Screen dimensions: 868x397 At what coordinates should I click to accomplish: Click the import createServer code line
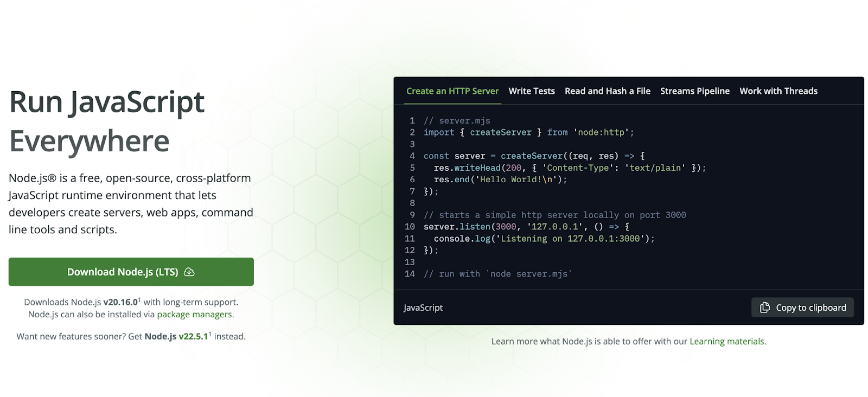pyautogui.click(x=528, y=132)
